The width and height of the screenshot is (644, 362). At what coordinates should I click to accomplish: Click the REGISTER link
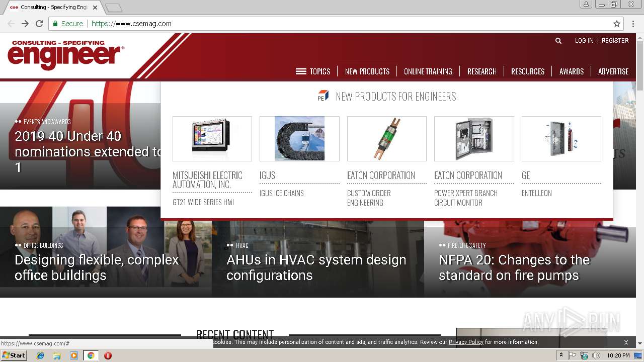coord(615,41)
